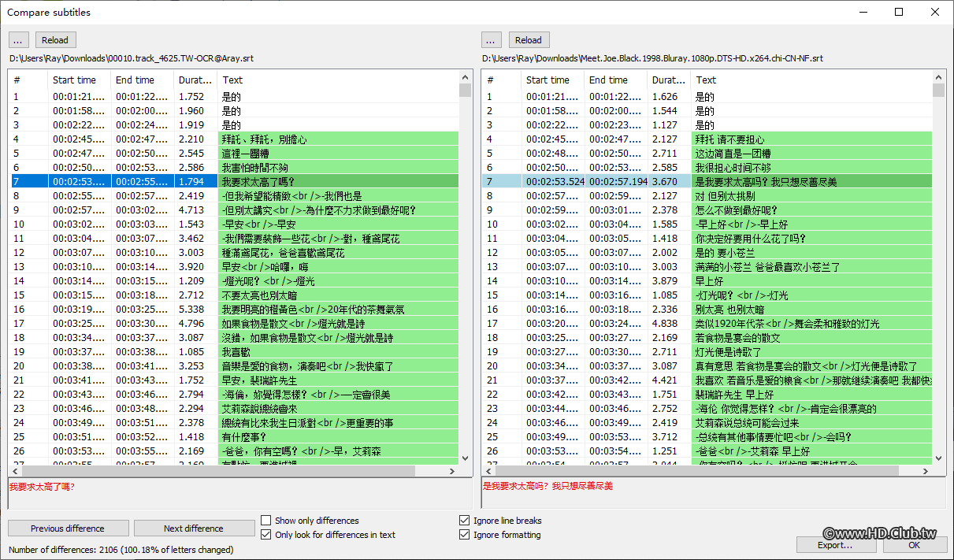
Task: Select left row 7 '我要求太高了嗎?'
Action: 233,182
